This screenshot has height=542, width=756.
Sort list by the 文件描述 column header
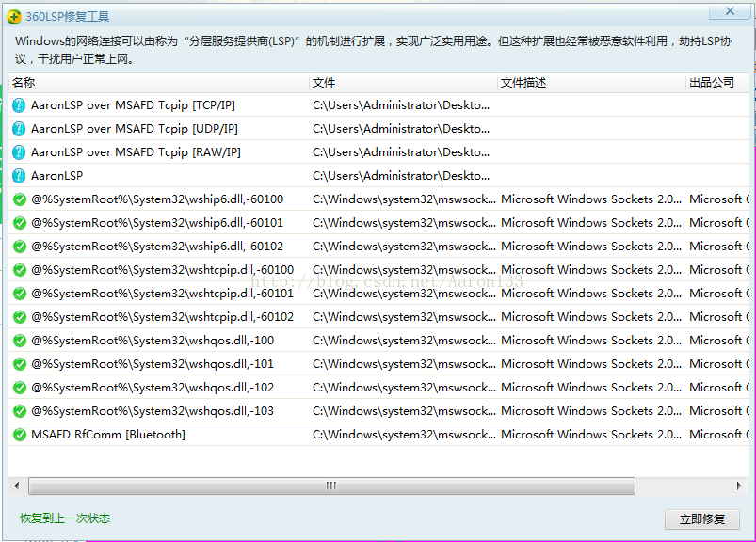tap(591, 83)
